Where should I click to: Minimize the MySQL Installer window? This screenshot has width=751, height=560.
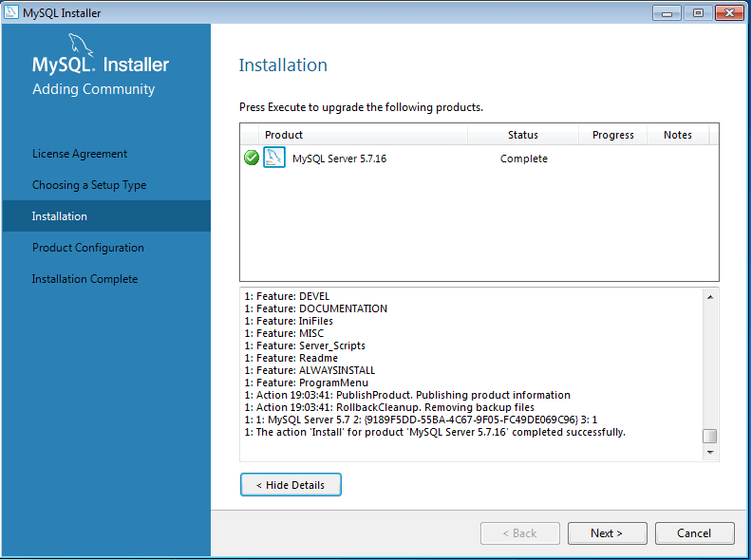click(667, 13)
